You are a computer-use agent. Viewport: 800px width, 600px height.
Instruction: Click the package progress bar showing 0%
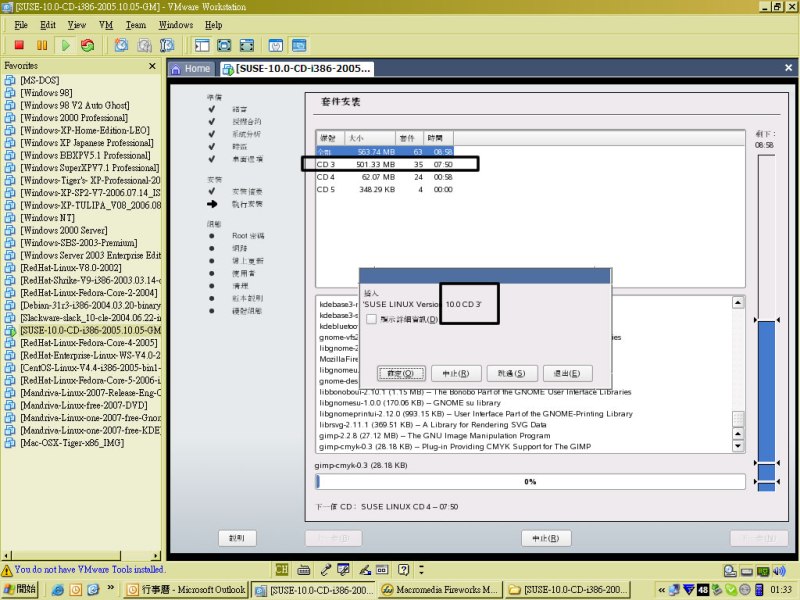click(530, 482)
